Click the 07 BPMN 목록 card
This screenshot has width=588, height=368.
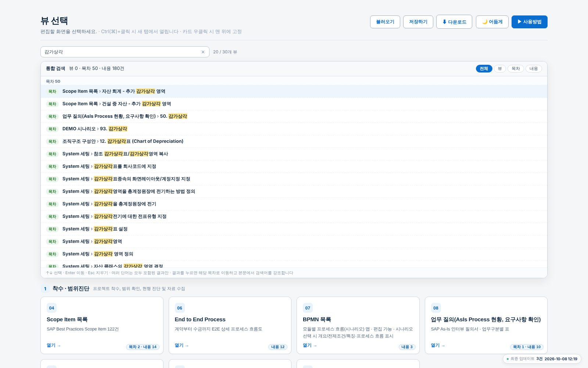358,325
